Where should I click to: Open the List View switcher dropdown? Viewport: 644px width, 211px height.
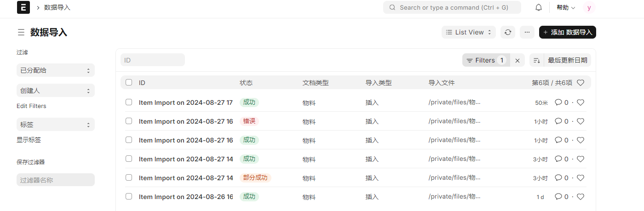[x=468, y=32]
